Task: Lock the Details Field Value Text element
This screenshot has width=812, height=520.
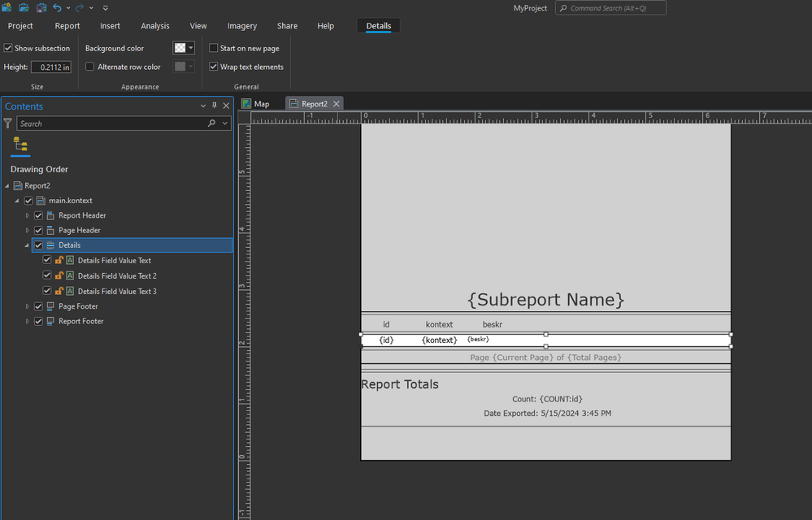Action: pos(59,260)
